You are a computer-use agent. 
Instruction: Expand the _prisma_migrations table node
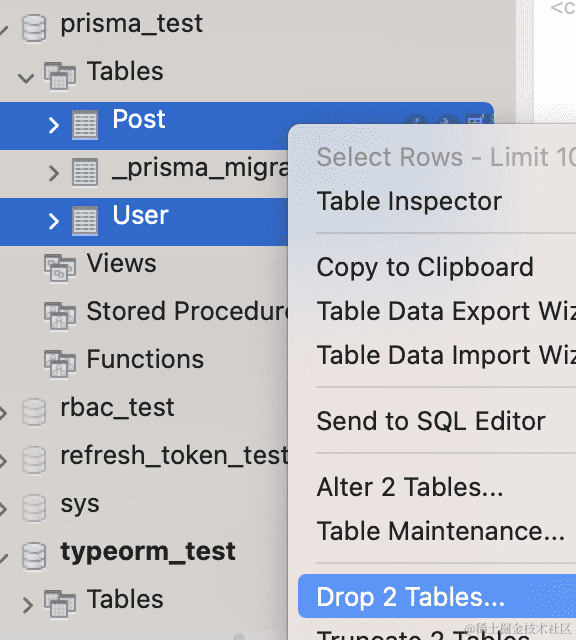(53, 173)
